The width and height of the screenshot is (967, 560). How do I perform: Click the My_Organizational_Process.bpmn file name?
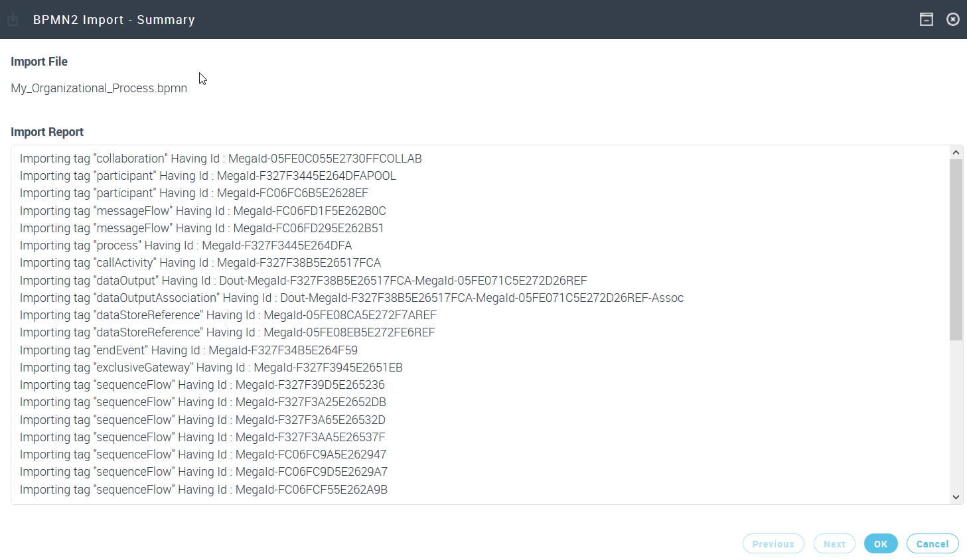[x=99, y=88]
